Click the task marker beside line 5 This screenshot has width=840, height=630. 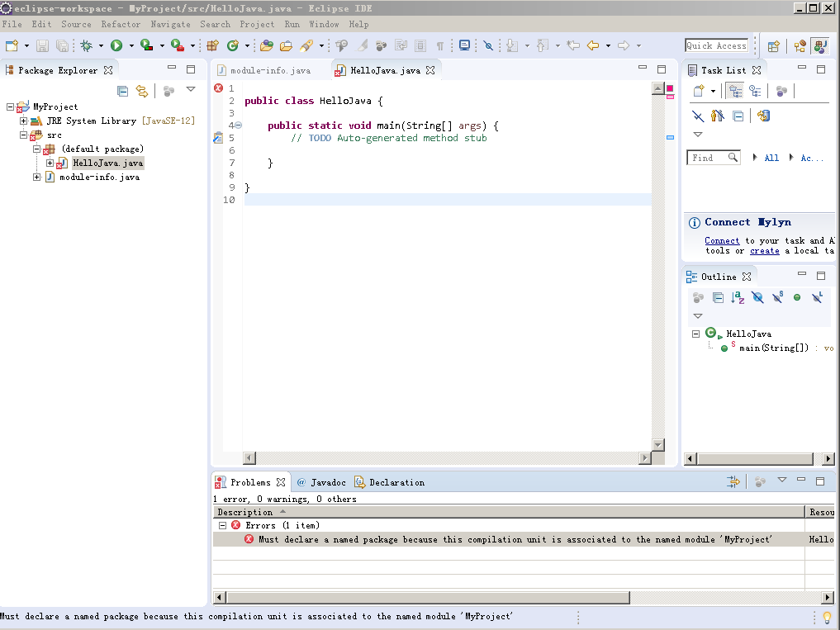[x=217, y=138]
